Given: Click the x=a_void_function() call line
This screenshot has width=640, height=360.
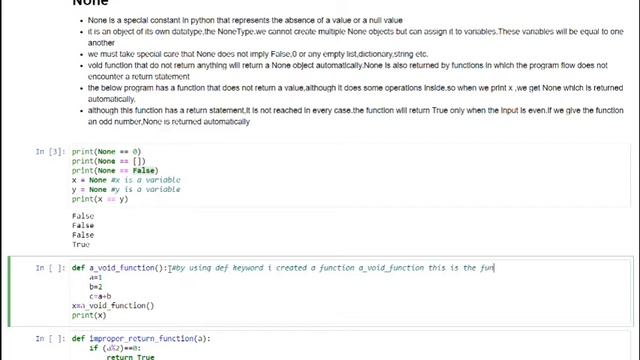Looking at the screenshot, I should (113, 306).
